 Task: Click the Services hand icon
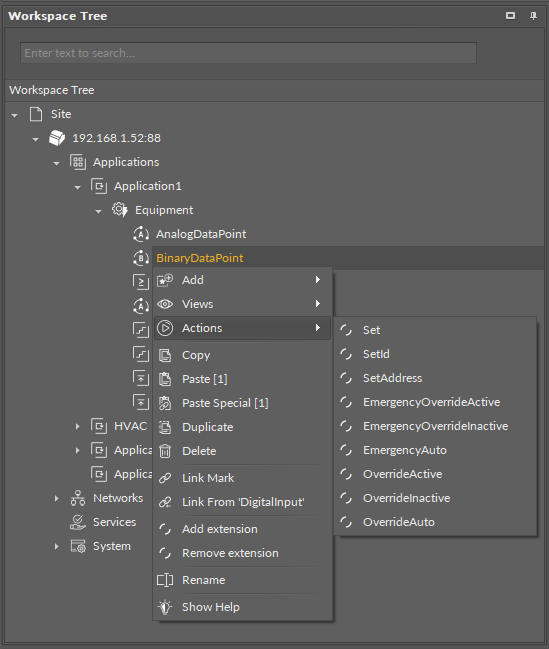pyautogui.click(x=78, y=522)
